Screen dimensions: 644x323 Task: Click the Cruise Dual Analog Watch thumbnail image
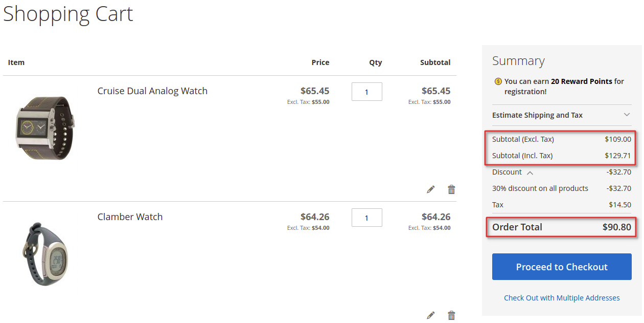click(x=45, y=128)
